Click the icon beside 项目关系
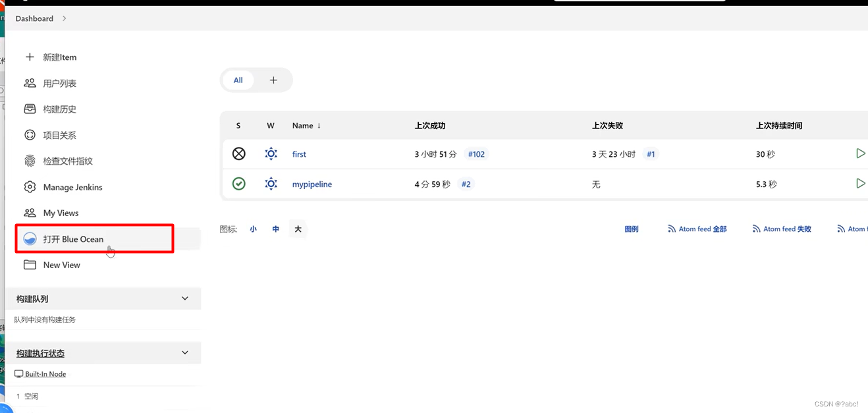Screen dimensions: 868x413 (30, 135)
